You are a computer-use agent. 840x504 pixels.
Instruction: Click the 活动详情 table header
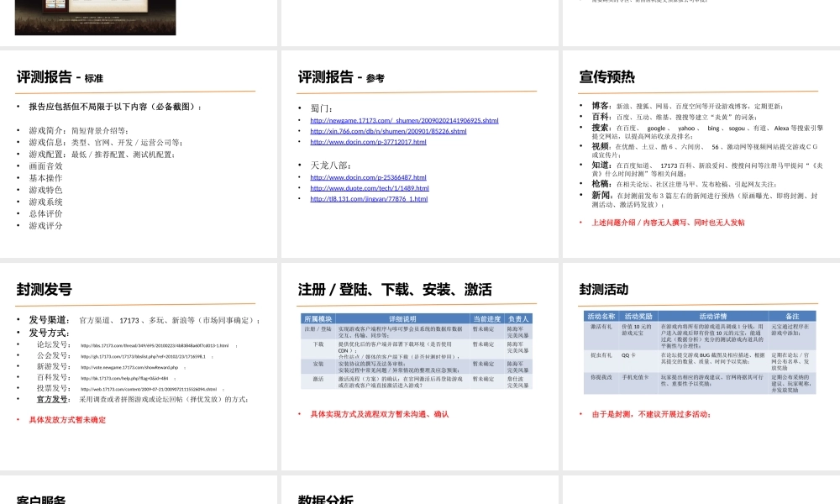713,317
